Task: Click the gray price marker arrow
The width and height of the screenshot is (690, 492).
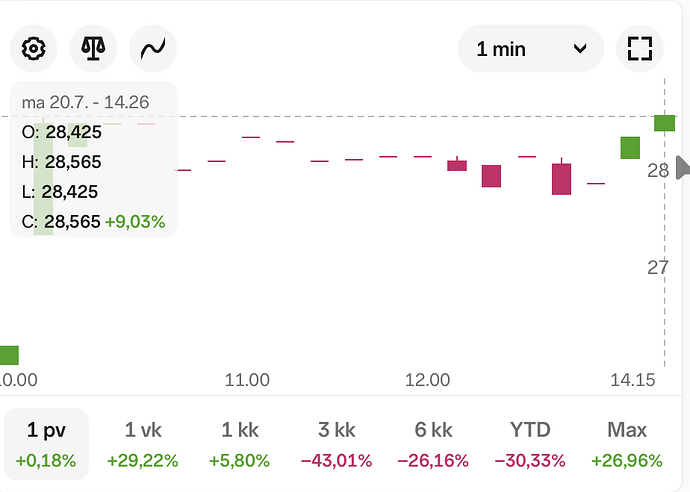Action: (683, 167)
